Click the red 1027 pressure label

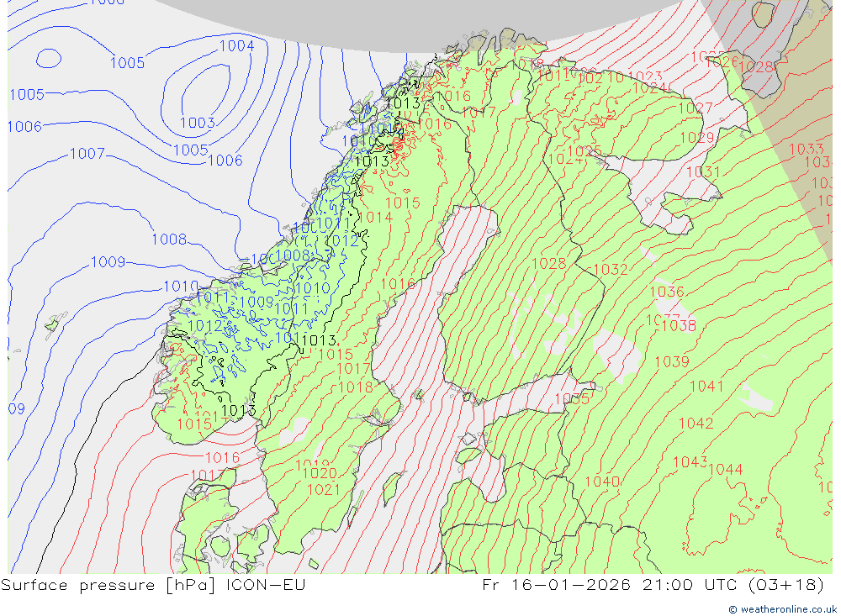click(x=696, y=109)
